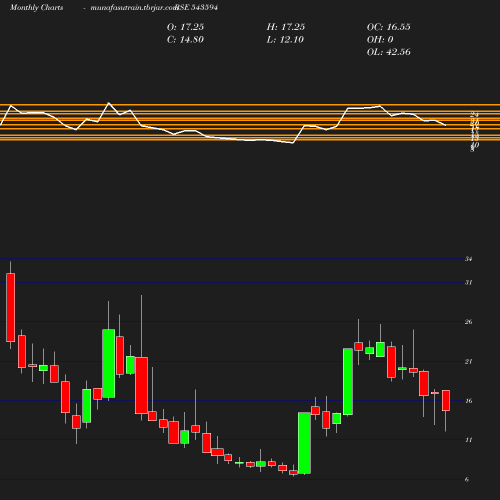Click the 'OC: 16.55' reading
This screenshot has width=500, height=500.
pos(389,27)
